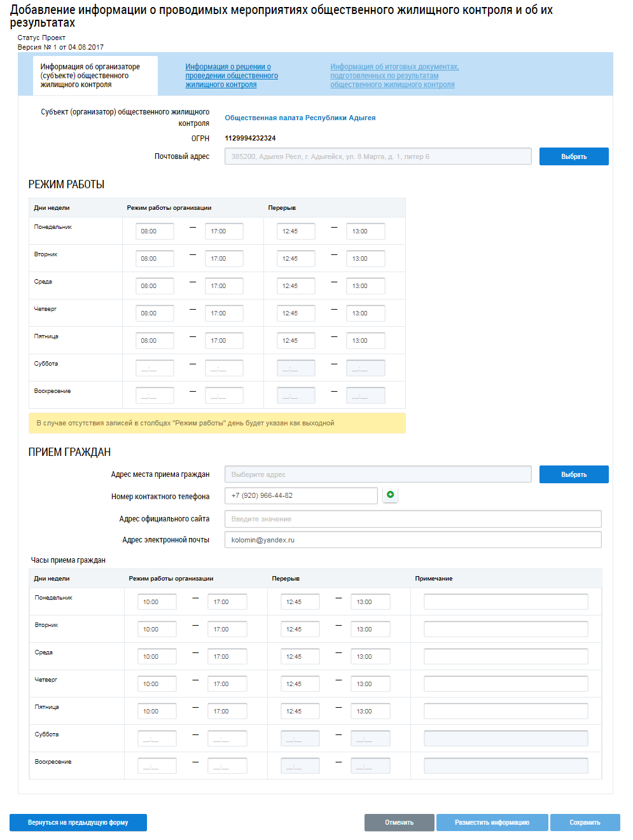
Task: Click Monday note field in reception hours
Action: [506, 602]
